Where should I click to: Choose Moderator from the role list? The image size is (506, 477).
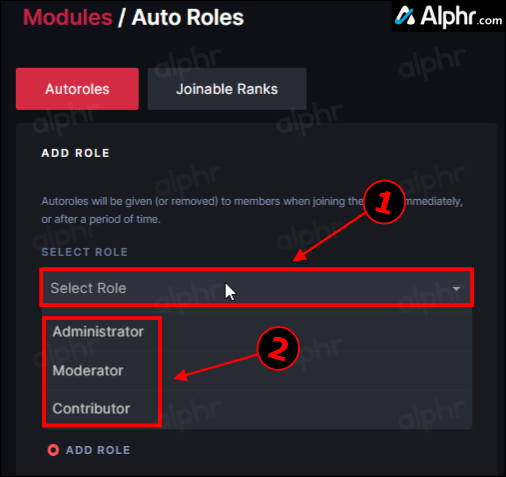(x=88, y=370)
